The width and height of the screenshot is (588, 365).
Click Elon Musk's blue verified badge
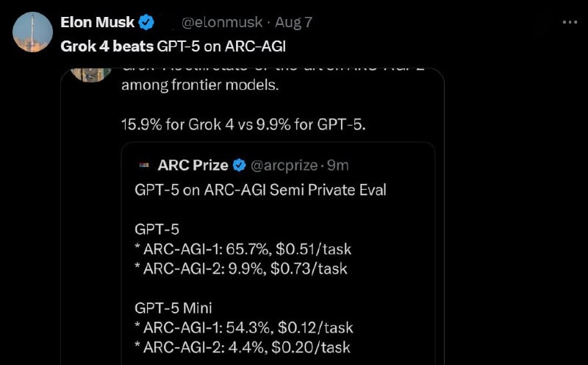point(146,23)
